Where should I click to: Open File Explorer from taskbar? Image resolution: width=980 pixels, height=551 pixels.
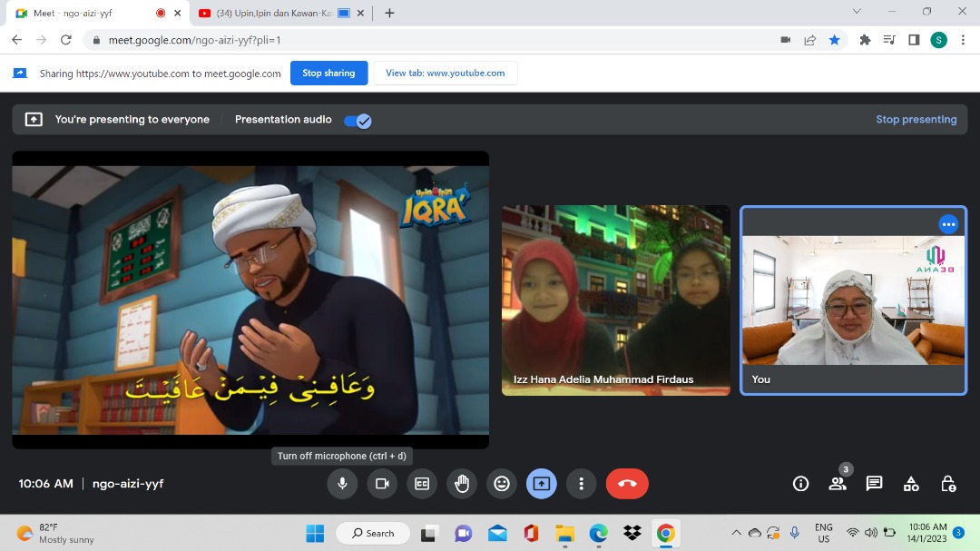tap(565, 534)
